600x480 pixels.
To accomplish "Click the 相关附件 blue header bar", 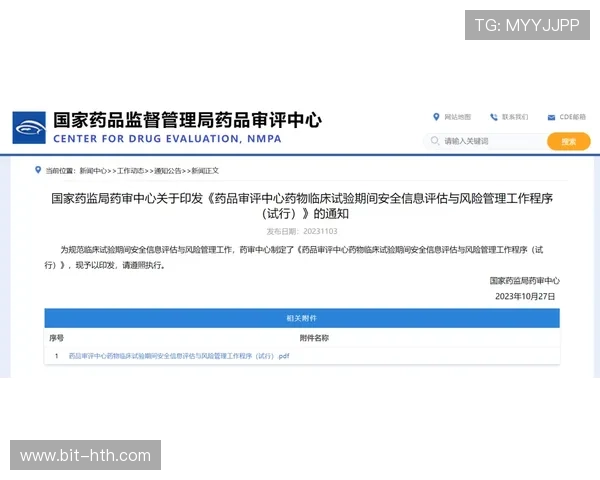I will point(302,318).
